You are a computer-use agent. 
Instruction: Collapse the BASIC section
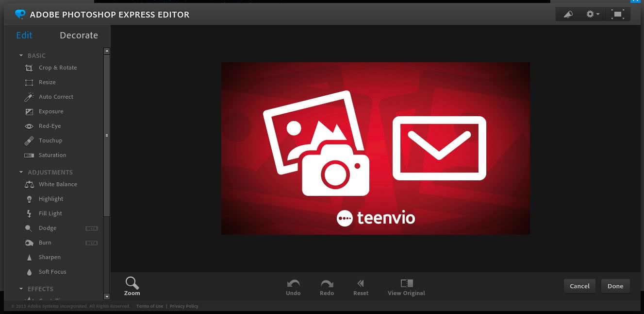(21, 56)
